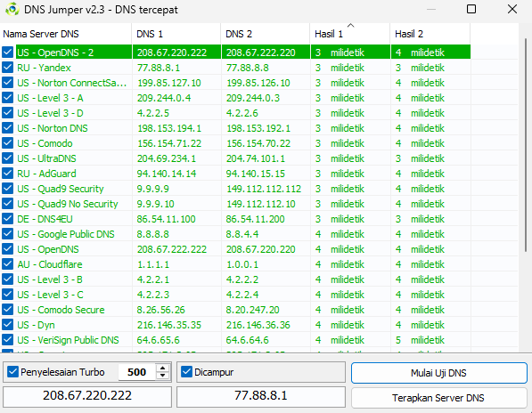Image resolution: width=532 pixels, height=413 pixels.
Task: Toggle the DE - DNS4EU checkbox
Action: (7, 219)
